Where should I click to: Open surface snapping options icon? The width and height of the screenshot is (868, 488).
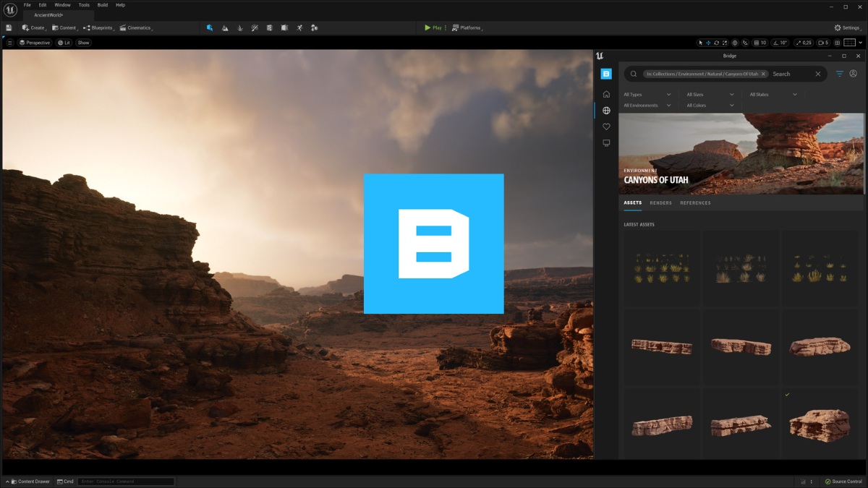pos(746,43)
